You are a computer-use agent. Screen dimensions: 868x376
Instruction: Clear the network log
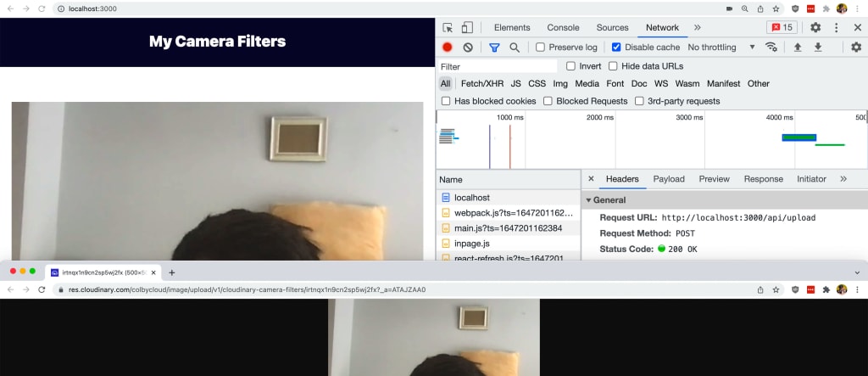click(468, 48)
